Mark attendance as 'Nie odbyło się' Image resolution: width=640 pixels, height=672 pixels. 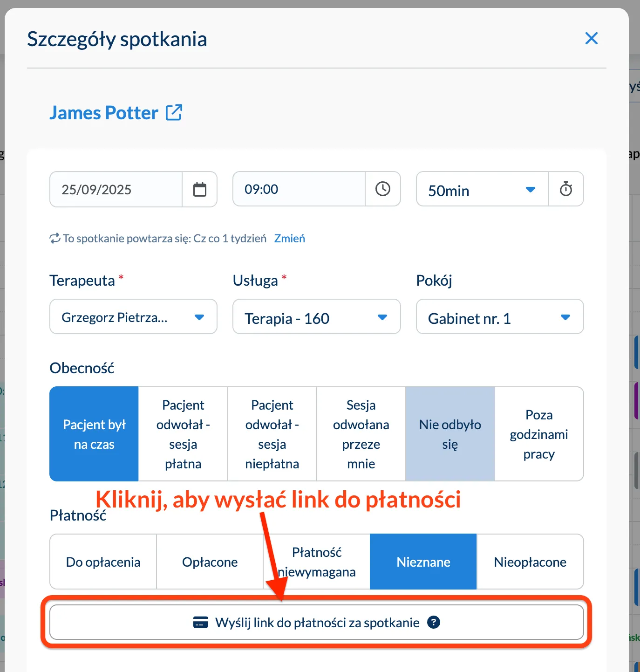(x=450, y=434)
